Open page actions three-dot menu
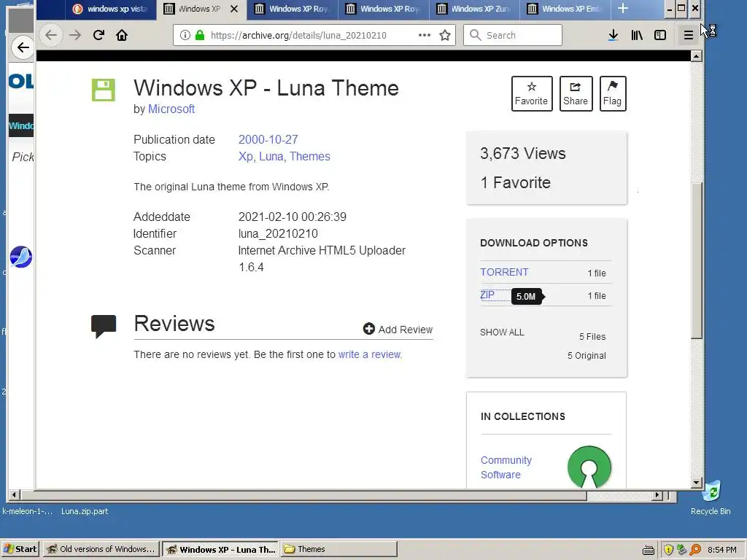The image size is (747, 560). pos(424,35)
